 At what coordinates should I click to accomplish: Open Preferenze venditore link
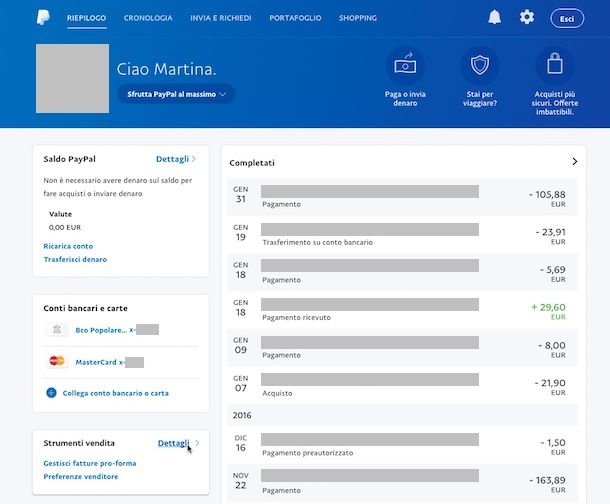click(x=81, y=476)
